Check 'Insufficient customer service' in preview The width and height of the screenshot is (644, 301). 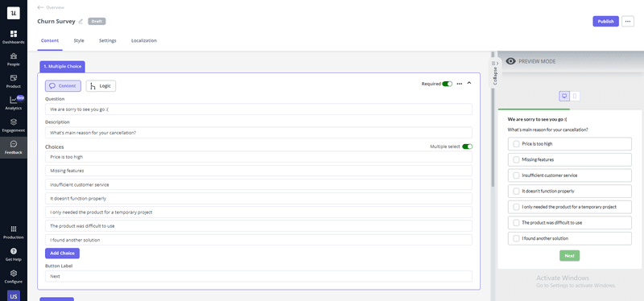(516, 175)
